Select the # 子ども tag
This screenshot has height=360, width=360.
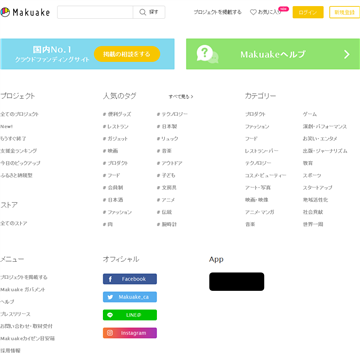coord(166,175)
